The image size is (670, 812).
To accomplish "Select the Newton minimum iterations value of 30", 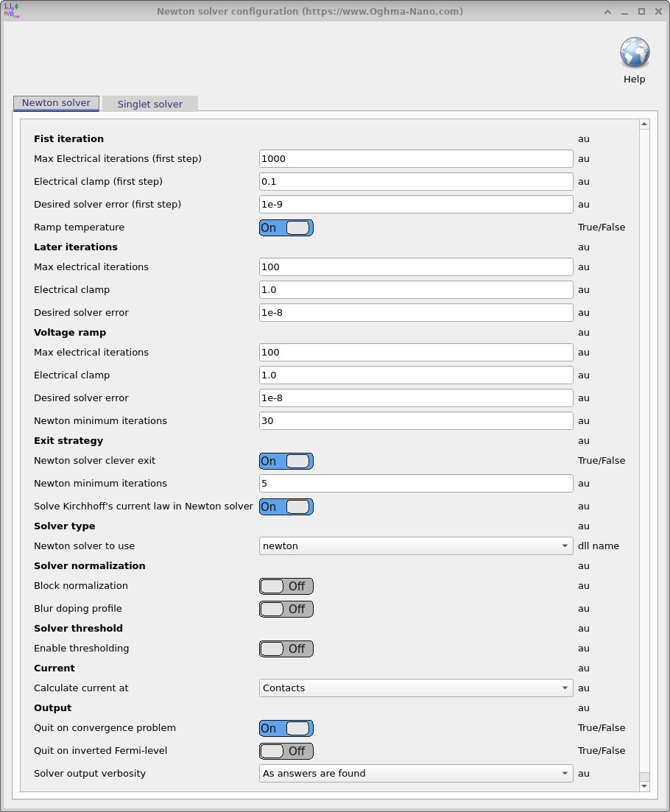I will [415, 420].
